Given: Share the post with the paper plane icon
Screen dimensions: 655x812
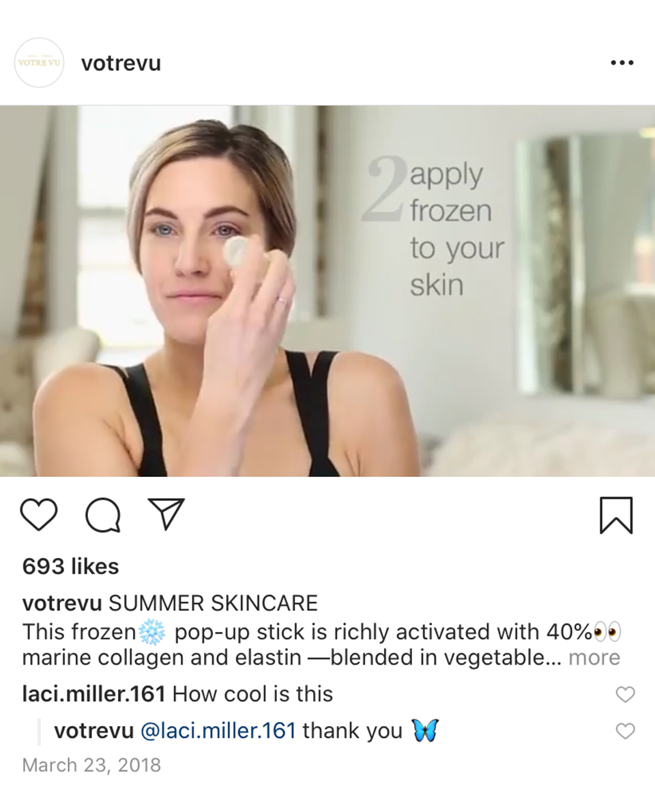Looking at the screenshot, I should [x=166, y=514].
